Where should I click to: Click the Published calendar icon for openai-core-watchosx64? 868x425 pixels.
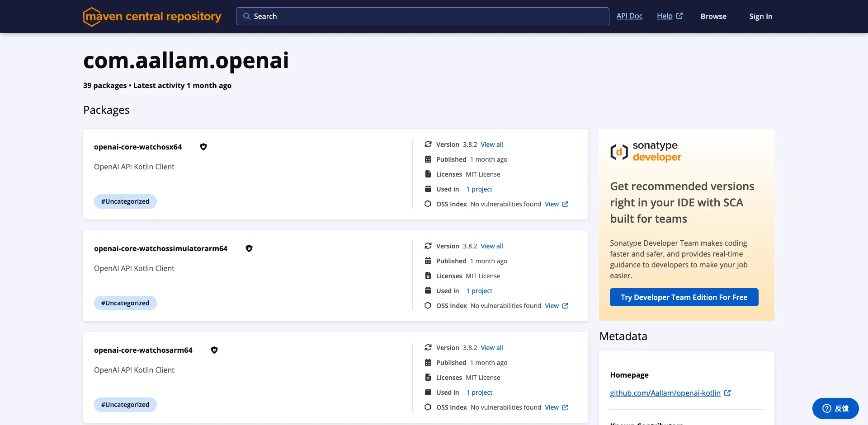[428, 159]
